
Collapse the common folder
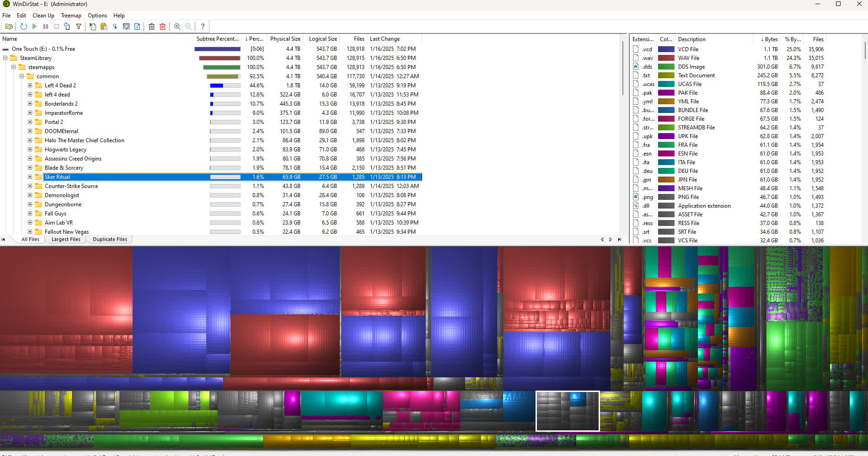tap(21, 76)
